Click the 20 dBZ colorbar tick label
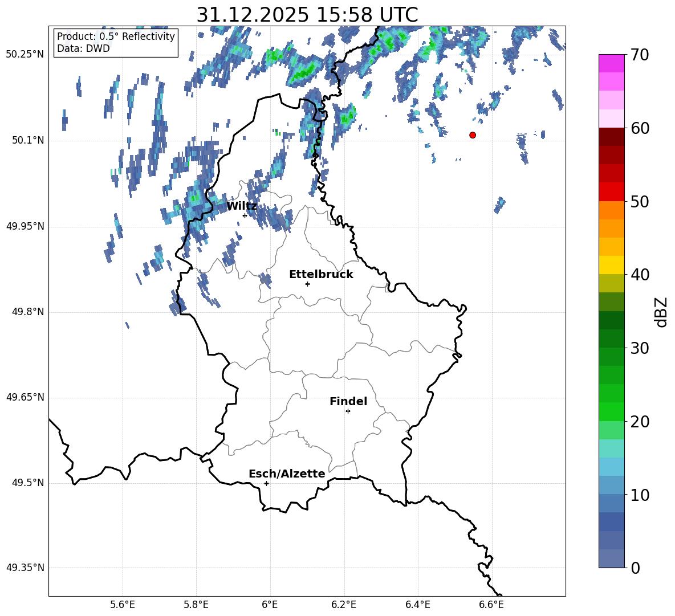The image size is (675, 616). click(x=640, y=422)
